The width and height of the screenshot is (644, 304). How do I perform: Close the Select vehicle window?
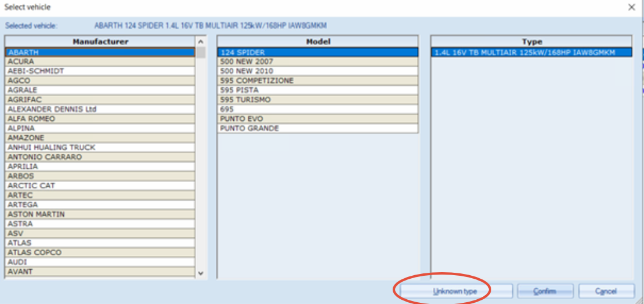click(x=632, y=7)
